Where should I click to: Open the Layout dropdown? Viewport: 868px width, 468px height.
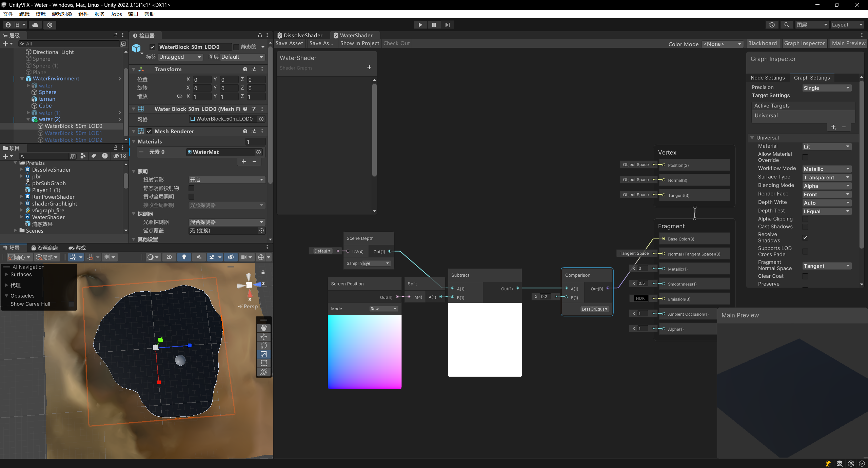point(847,25)
